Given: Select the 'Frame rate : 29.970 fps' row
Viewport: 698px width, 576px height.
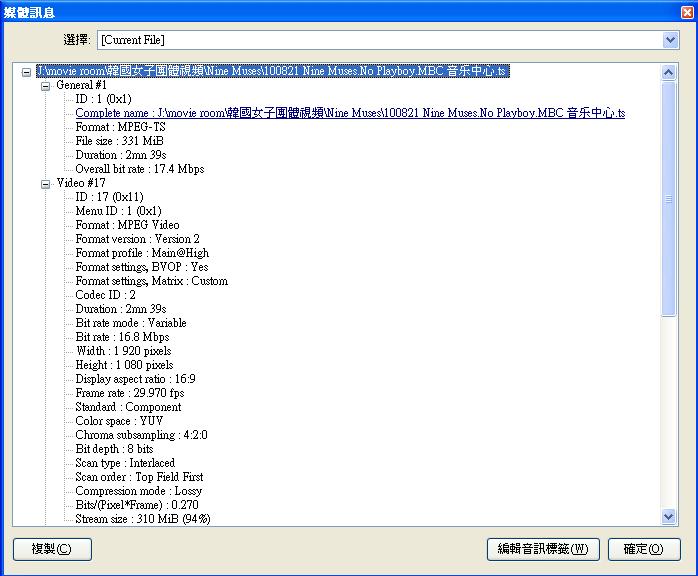Looking at the screenshot, I should (130, 393).
